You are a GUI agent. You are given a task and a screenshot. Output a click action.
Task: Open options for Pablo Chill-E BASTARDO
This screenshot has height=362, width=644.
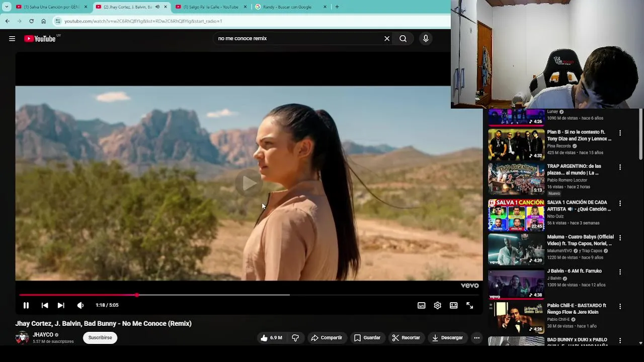pyautogui.click(x=620, y=306)
